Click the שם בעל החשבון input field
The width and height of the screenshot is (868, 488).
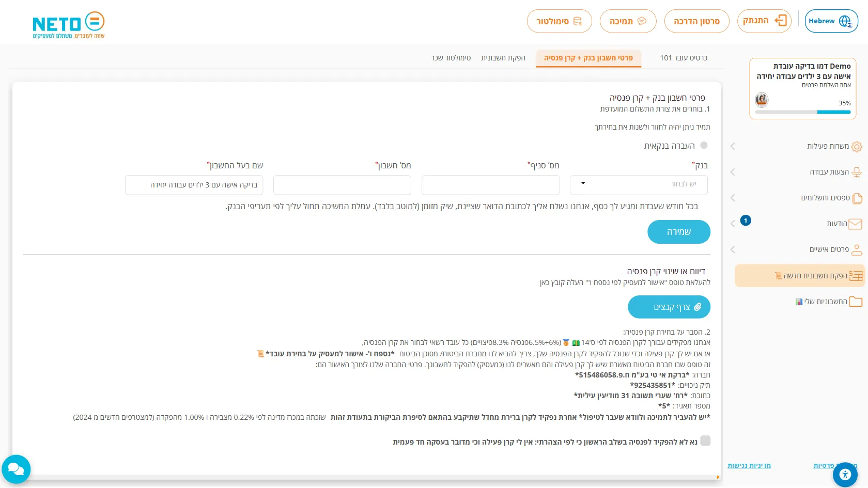tap(194, 185)
